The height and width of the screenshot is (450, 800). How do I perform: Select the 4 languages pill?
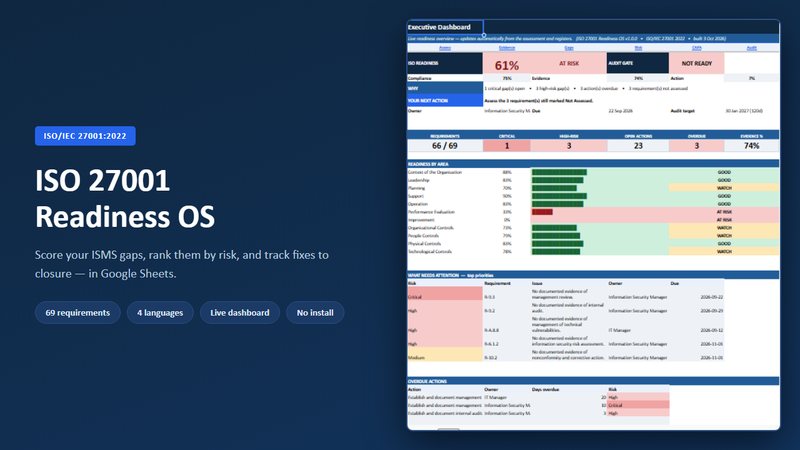pyautogui.click(x=160, y=313)
